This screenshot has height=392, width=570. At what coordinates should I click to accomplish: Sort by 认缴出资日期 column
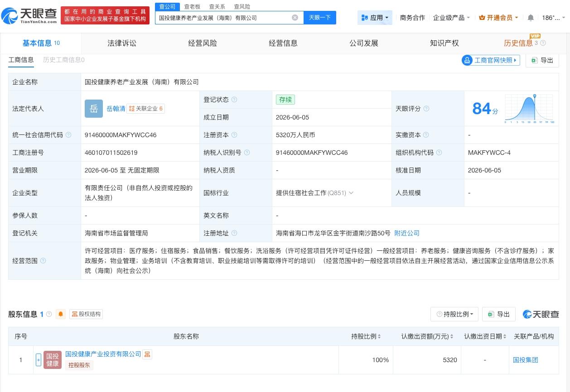pos(505,336)
